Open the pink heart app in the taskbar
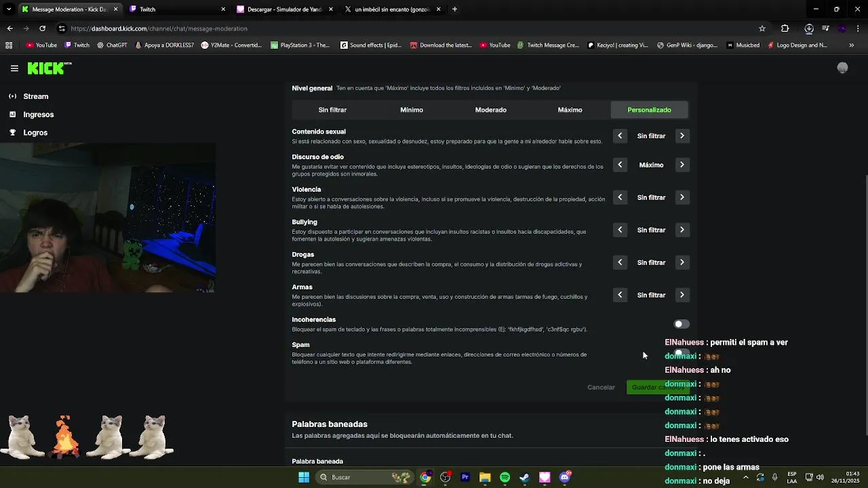This screenshot has height=488, width=868. (x=545, y=477)
